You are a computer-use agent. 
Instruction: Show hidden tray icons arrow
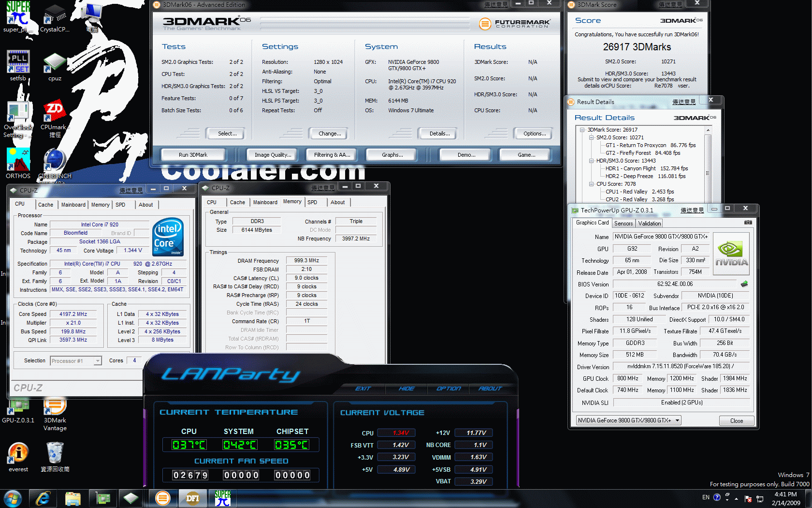click(x=736, y=498)
